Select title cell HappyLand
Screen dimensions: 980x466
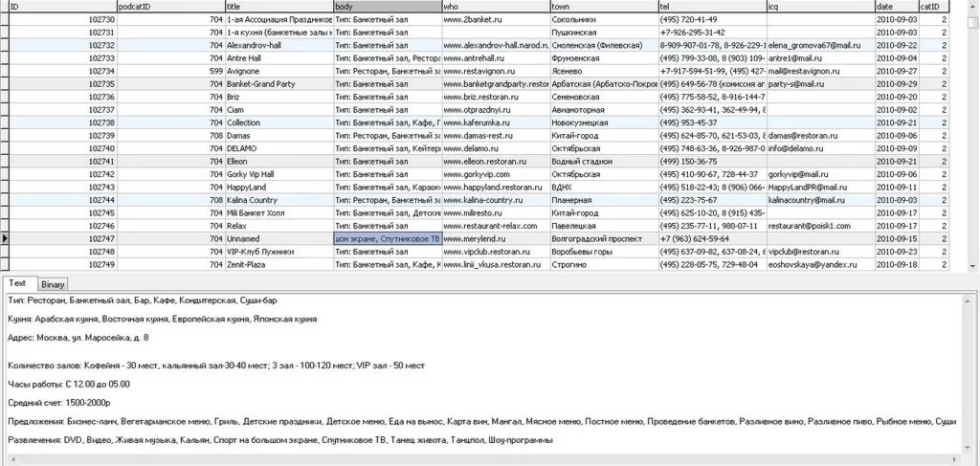278,188
